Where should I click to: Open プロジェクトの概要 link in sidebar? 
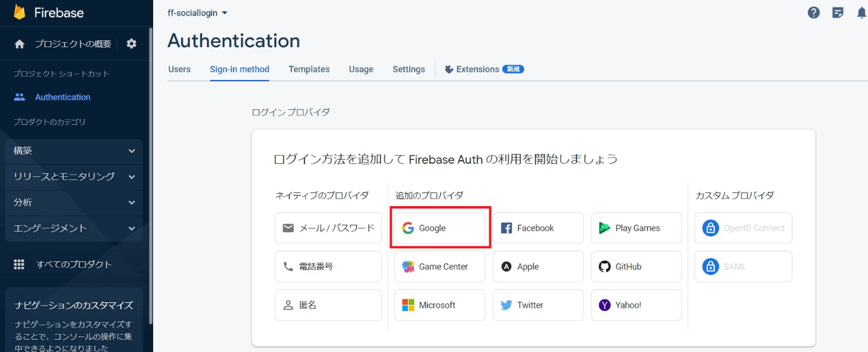tap(73, 44)
